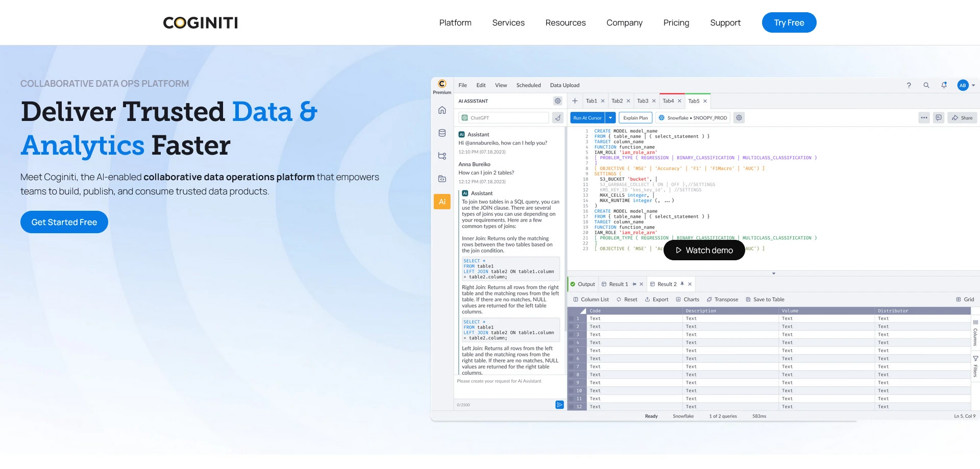Viewport: 980px width, 469px height.
Task: Open Snowflake SNOOPY_PROD connection selector
Action: (693, 118)
